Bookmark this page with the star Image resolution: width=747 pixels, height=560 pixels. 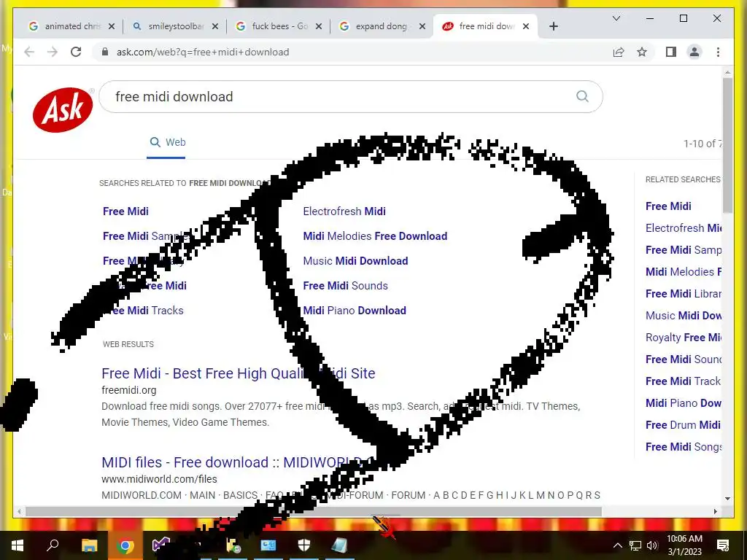[642, 52]
